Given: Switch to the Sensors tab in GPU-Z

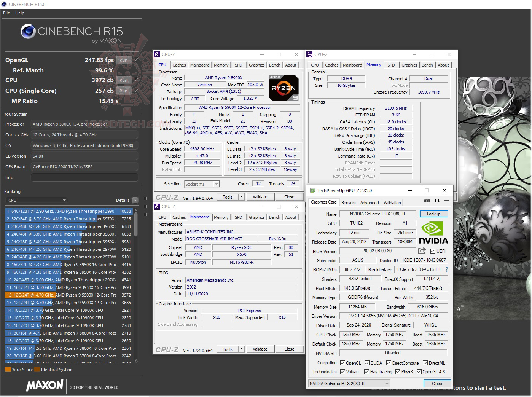Looking at the screenshot, I should pyautogui.click(x=348, y=203).
